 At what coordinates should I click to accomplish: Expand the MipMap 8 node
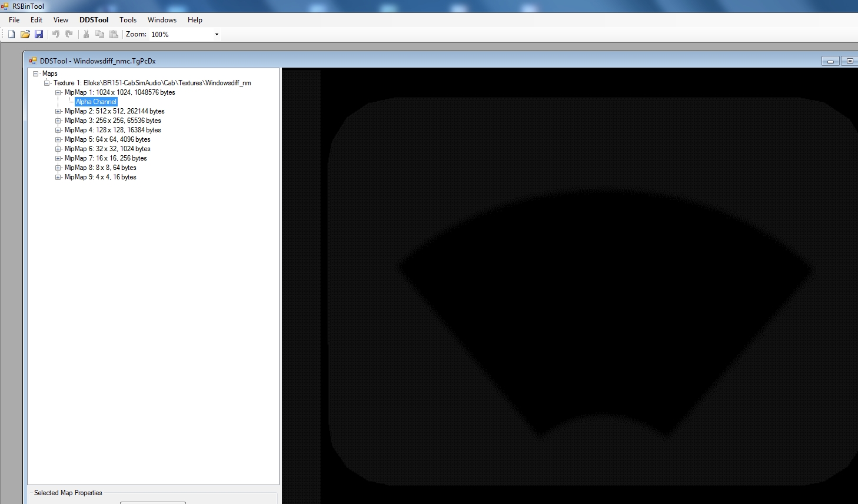[58, 168]
